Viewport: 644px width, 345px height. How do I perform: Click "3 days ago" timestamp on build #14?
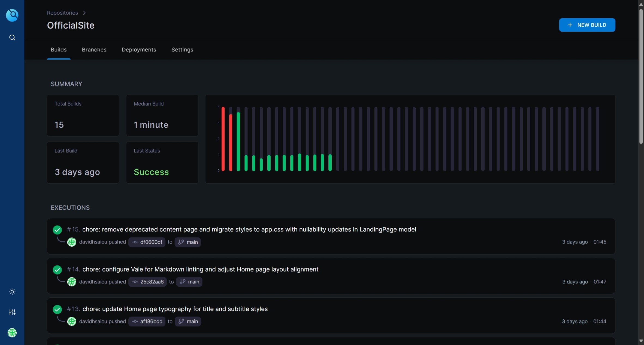point(575,282)
